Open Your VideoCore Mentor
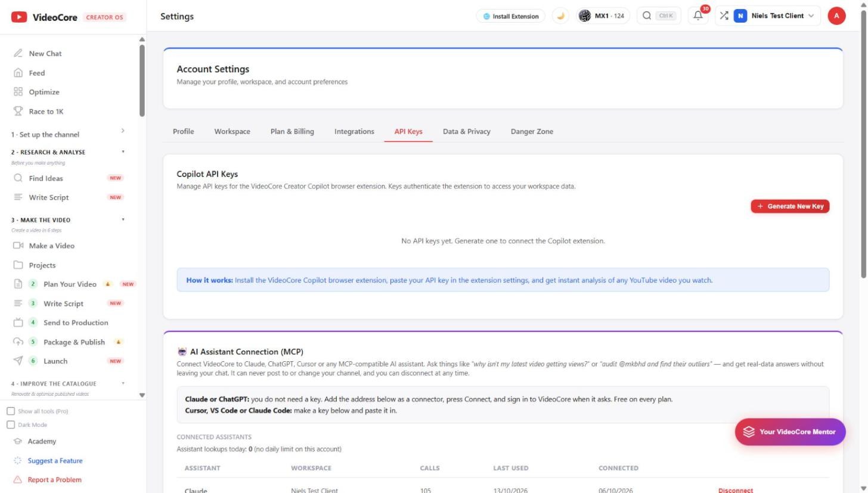The height and width of the screenshot is (493, 868). tap(790, 432)
